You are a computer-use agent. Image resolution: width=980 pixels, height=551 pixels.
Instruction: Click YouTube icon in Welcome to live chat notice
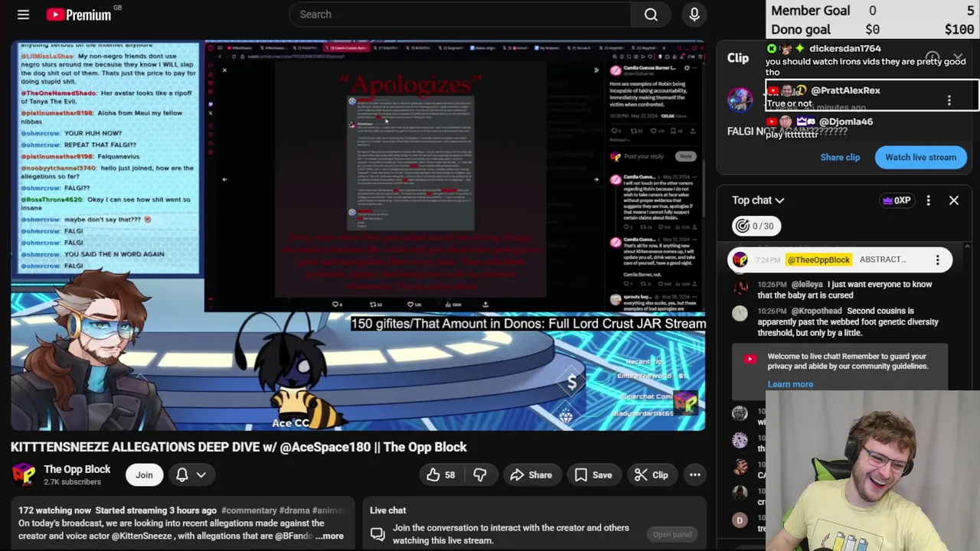[x=750, y=358]
